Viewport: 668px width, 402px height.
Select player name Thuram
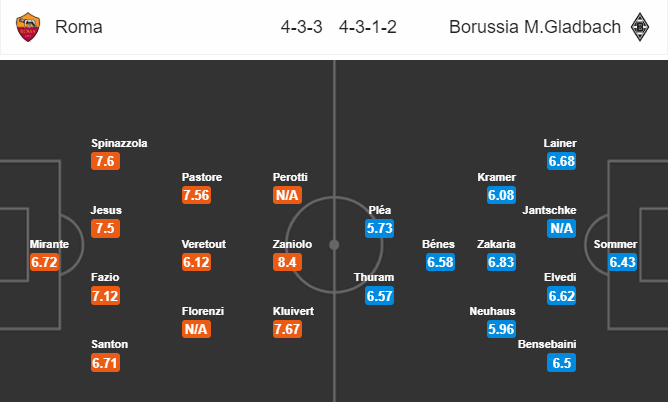[x=374, y=277]
